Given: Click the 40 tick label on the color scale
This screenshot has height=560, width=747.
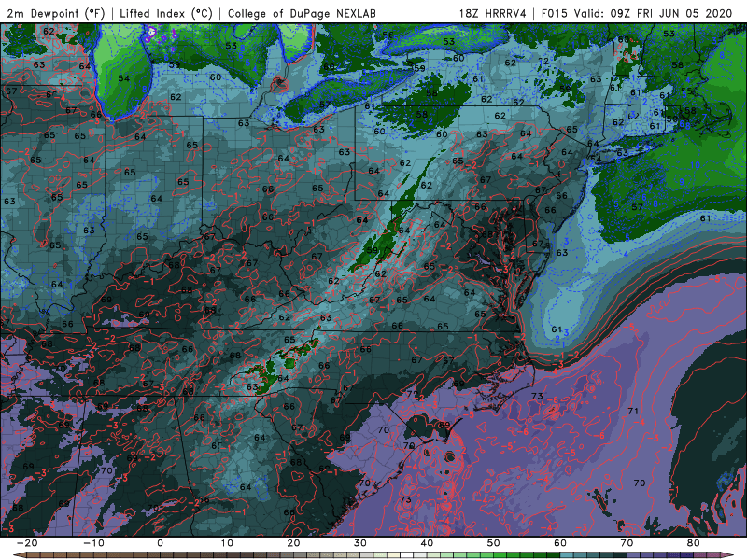Looking at the screenshot, I should tap(427, 543).
